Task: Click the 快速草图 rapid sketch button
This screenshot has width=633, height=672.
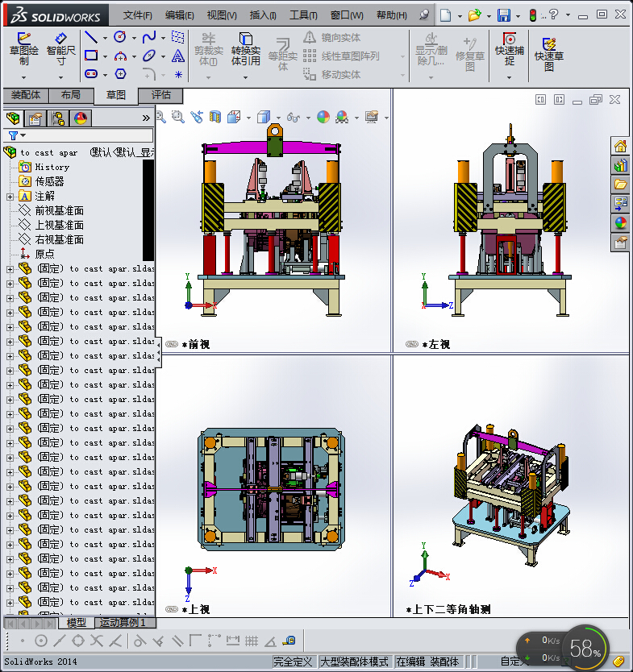Action: tap(549, 54)
